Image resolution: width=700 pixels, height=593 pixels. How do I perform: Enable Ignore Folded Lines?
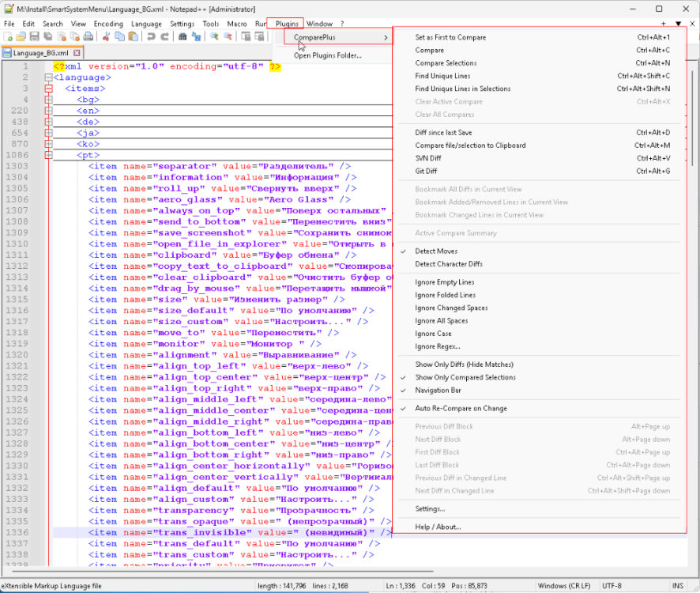[x=539, y=295]
